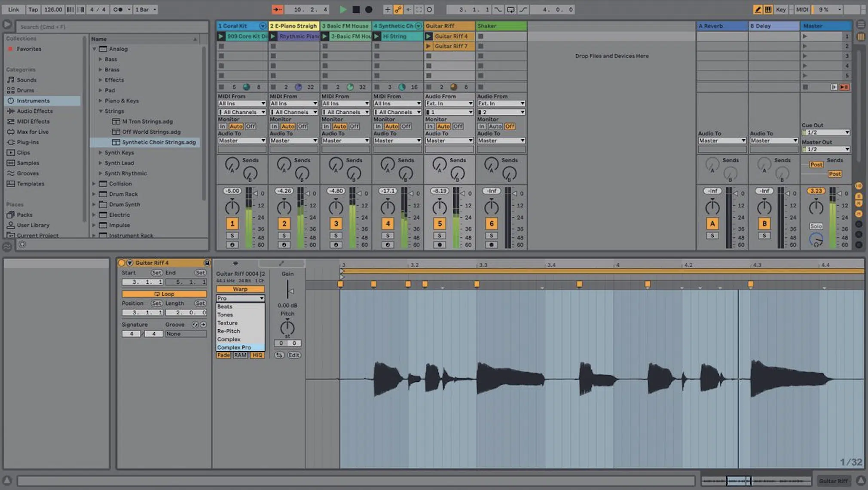Toggle the HiQ switch

tap(257, 355)
